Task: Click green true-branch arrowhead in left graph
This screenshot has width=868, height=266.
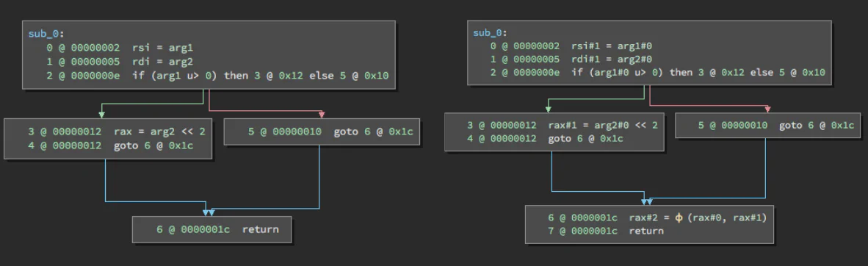Action: (102, 115)
